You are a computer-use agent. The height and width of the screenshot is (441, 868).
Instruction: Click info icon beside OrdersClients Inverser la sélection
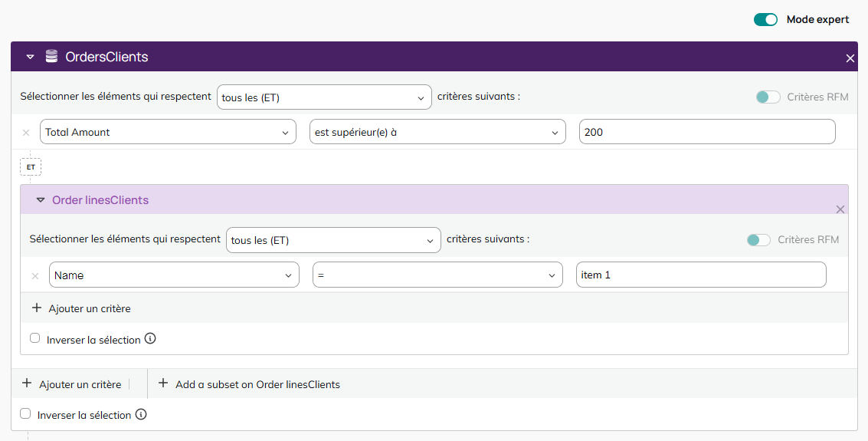pyautogui.click(x=141, y=414)
